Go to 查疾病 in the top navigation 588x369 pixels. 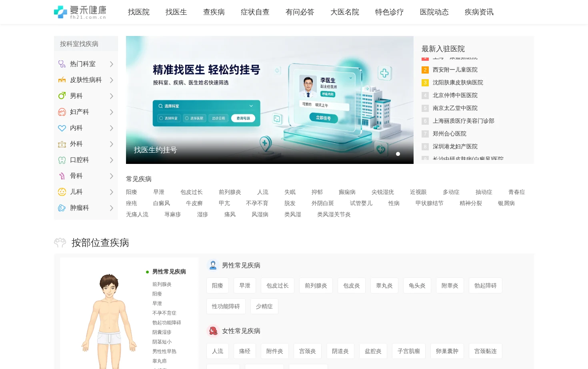214,12
